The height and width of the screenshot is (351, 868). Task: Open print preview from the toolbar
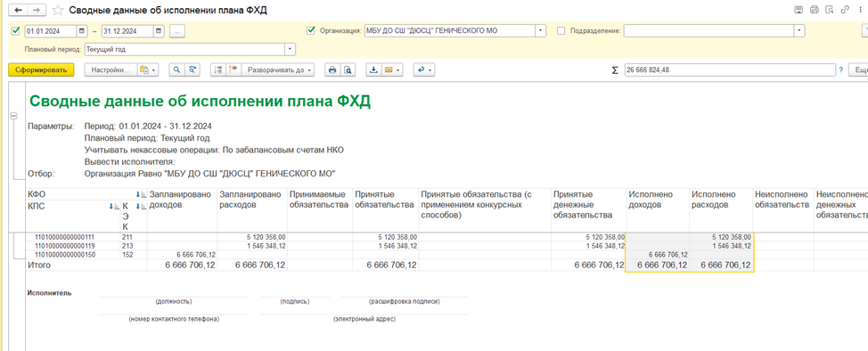(x=348, y=69)
